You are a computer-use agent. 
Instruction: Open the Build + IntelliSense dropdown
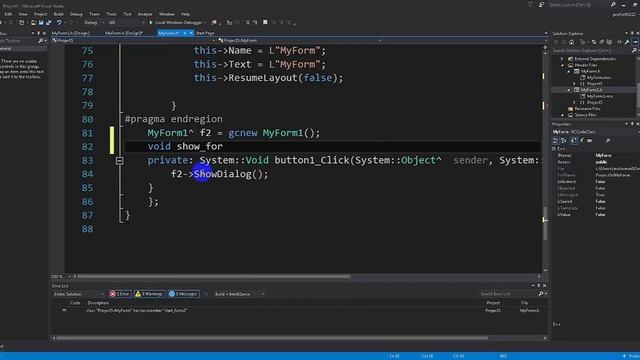coord(239,294)
